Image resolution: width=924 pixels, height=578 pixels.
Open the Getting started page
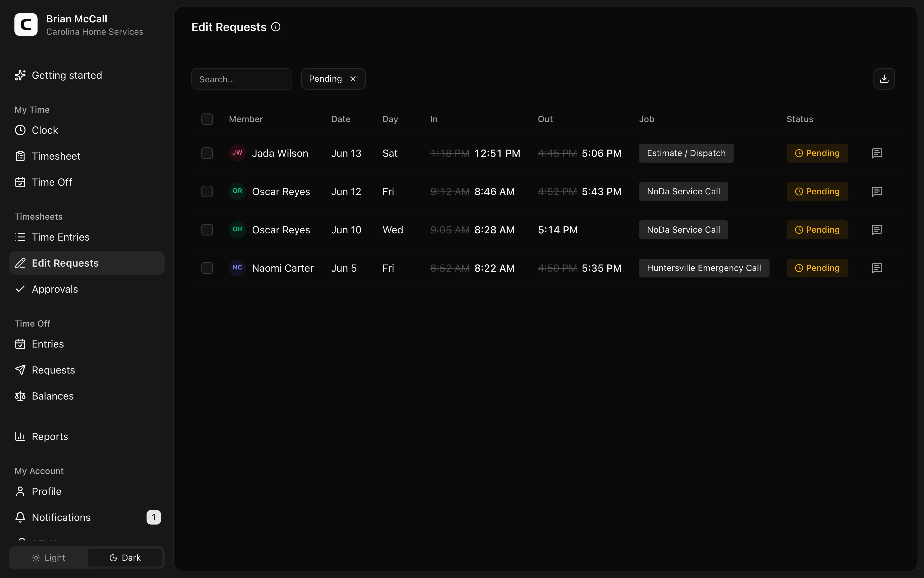[86, 75]
